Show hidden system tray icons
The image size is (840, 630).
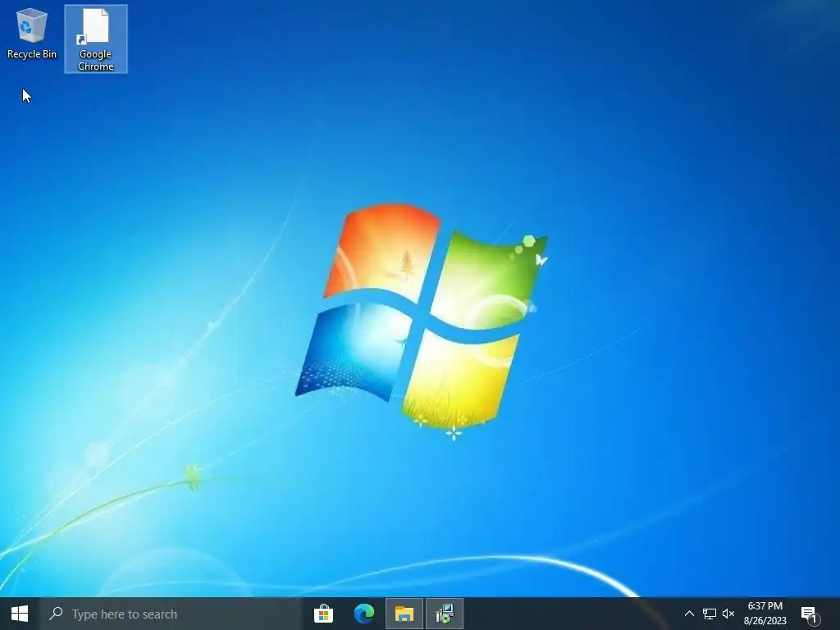point(689,614)
